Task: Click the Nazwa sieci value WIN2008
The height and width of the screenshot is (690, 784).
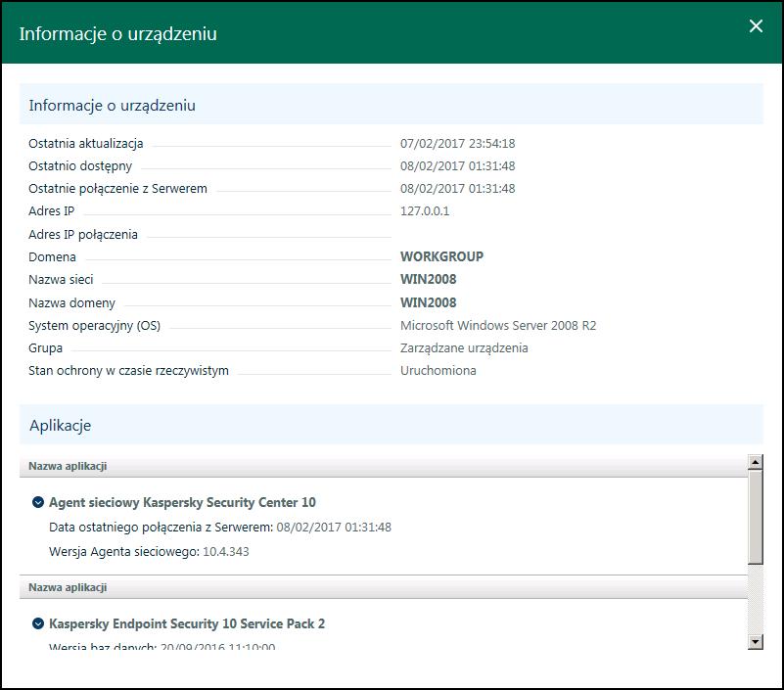Action: point(428,279)
